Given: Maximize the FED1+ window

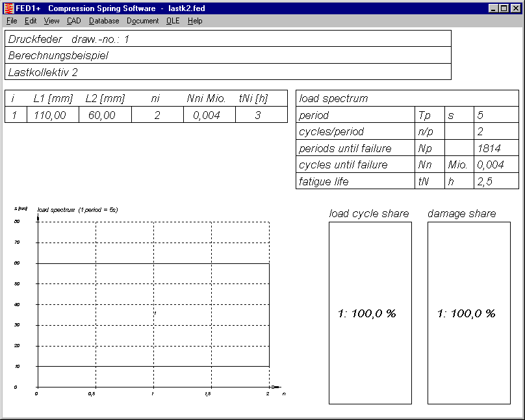Looking at the screenshot, I should point(504,8).
